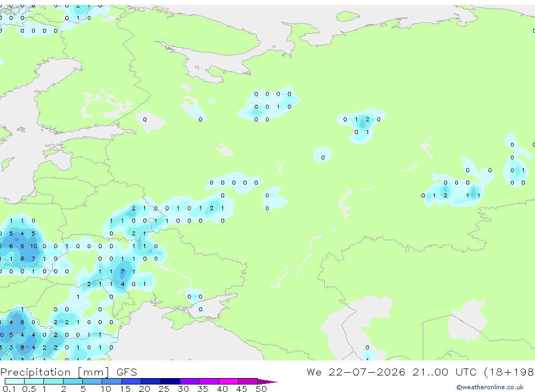Click the 0.1–0.5 mm lightest legend swatch
This screenshot has height=392, width=535.
(x=14, y=381)
